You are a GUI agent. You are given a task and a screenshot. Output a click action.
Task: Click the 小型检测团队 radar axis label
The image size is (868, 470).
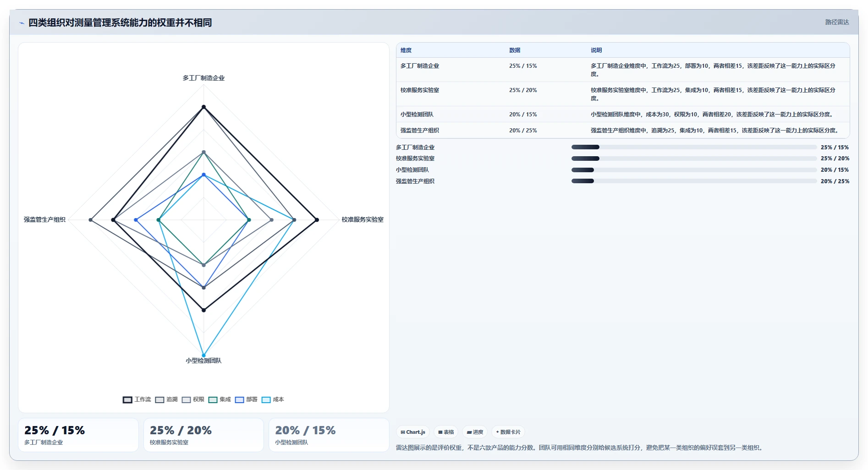pyautogui.click(x=203, y=361)
